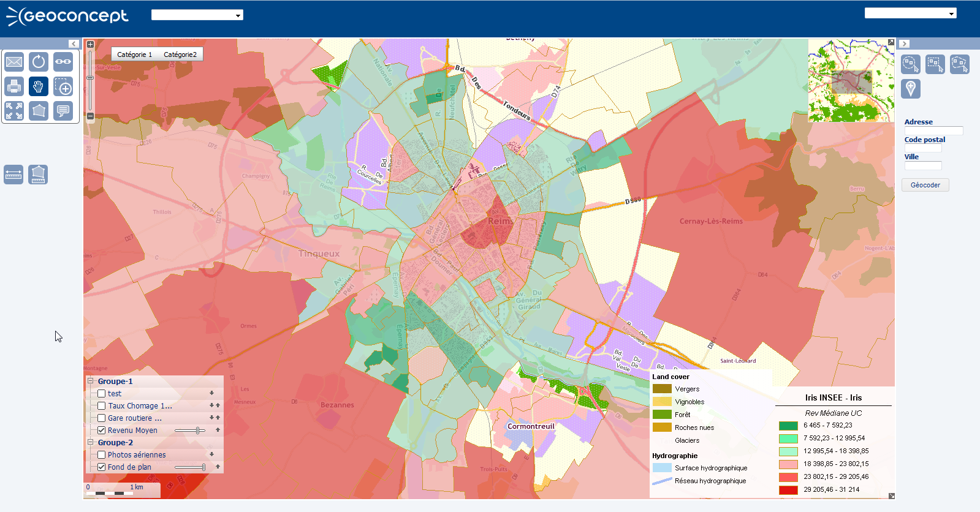Click the zoom out minus button on map
The width and height of the screenshot is (980, 512).
[90, 116]
